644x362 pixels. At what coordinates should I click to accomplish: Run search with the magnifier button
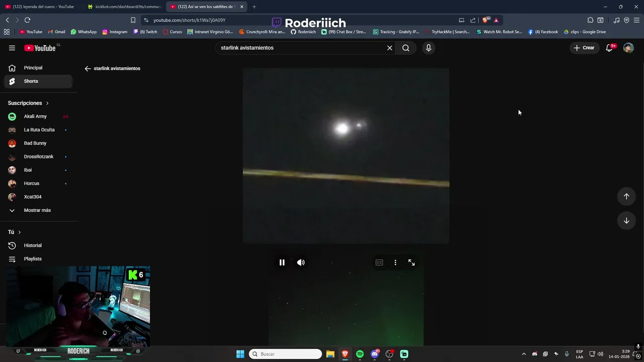coord(406,48)
